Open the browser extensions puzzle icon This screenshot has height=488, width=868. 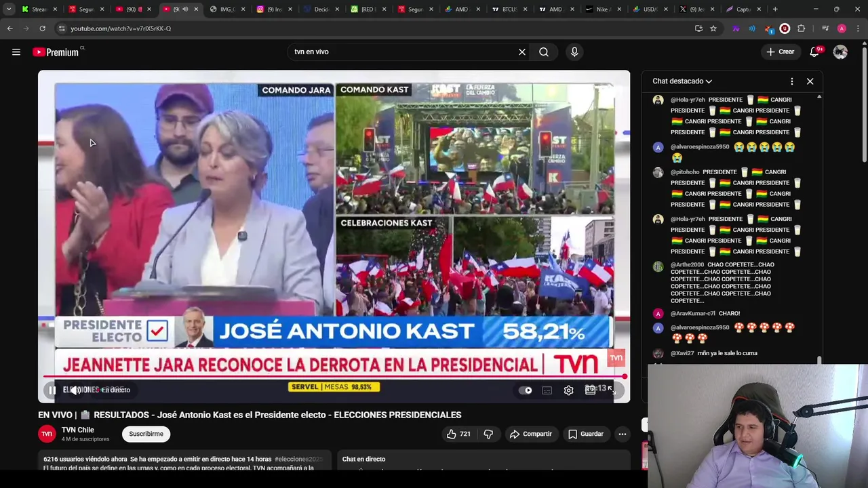(x=802, y=28)
